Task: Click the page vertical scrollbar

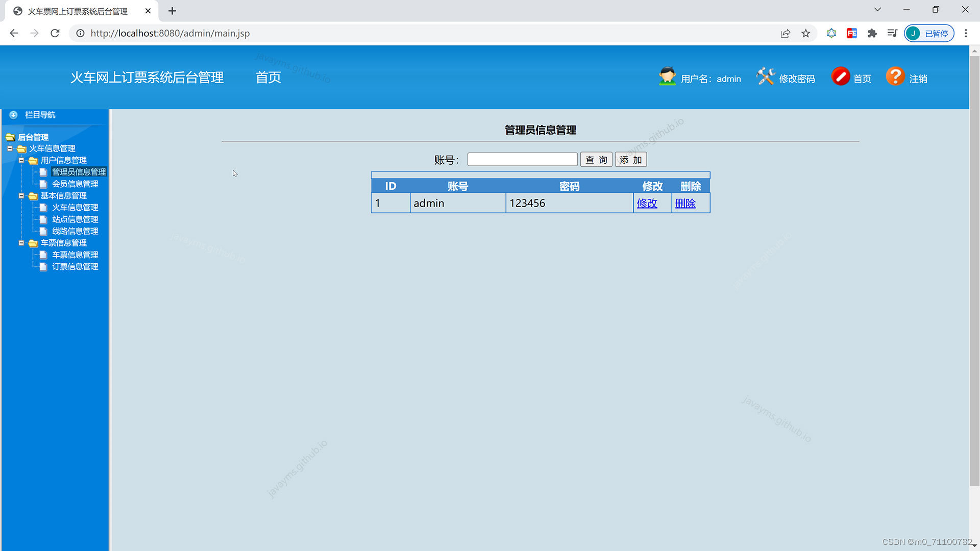Action: (x=974, y=270)
